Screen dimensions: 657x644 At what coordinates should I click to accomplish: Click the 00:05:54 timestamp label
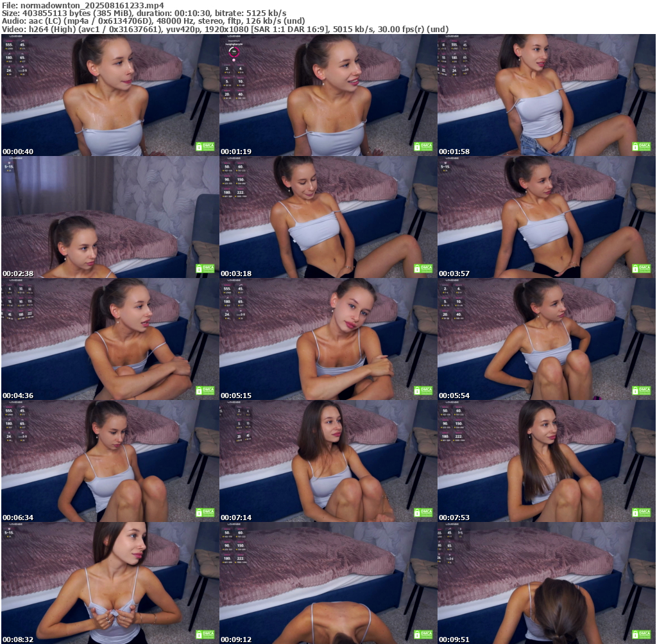(x=454, y=396)
